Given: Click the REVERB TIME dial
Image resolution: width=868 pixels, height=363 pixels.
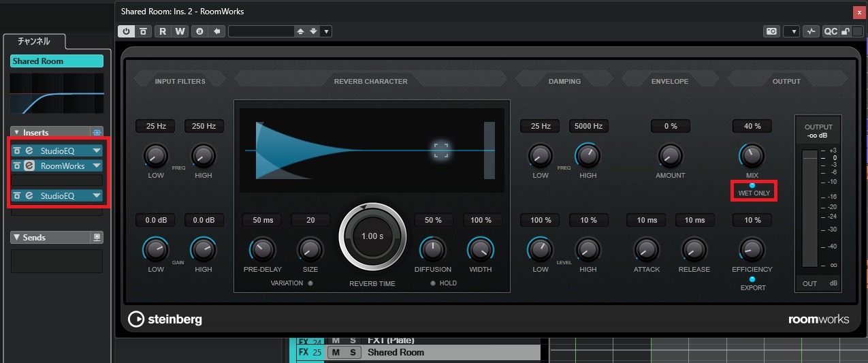Looking at the screenshot, I should tap(372, 236).
